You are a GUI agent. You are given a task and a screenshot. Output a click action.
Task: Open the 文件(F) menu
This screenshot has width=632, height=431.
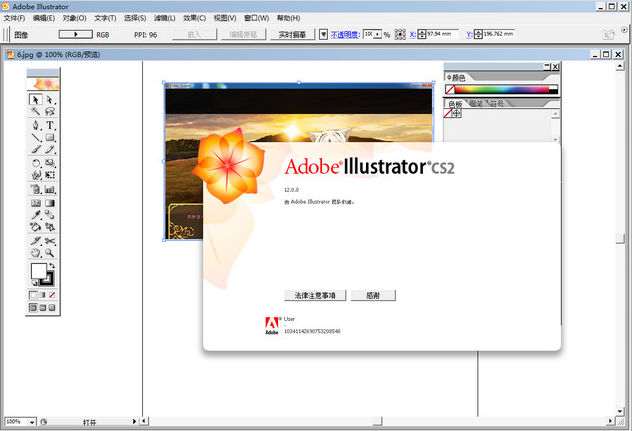[15, 18]
